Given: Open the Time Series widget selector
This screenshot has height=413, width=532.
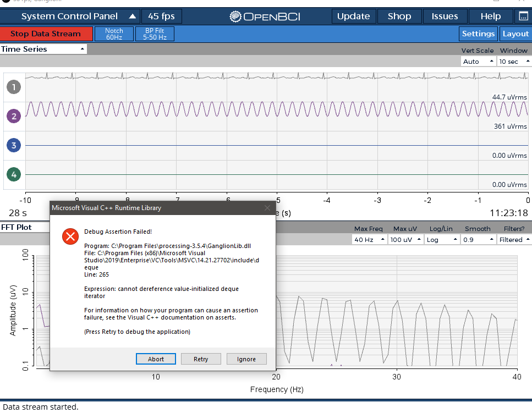Looking at the screenshot, I should click(x=43, y=49).
